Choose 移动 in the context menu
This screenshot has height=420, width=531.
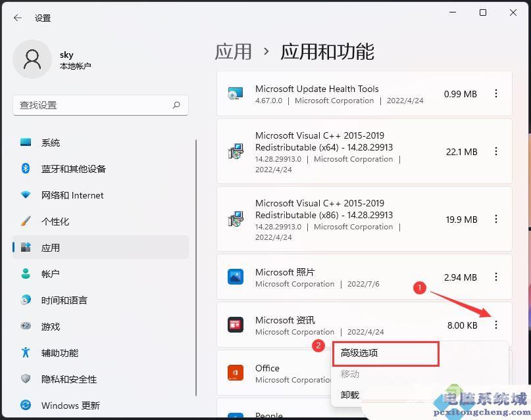coord(350,374)
